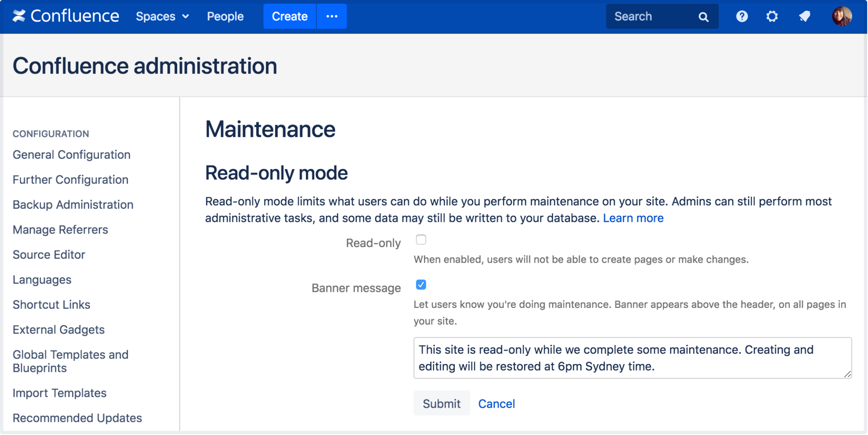Viewport: 868px width, 435px height.
Task: Cancel the read-only changes
Action: tap(497, 403)
